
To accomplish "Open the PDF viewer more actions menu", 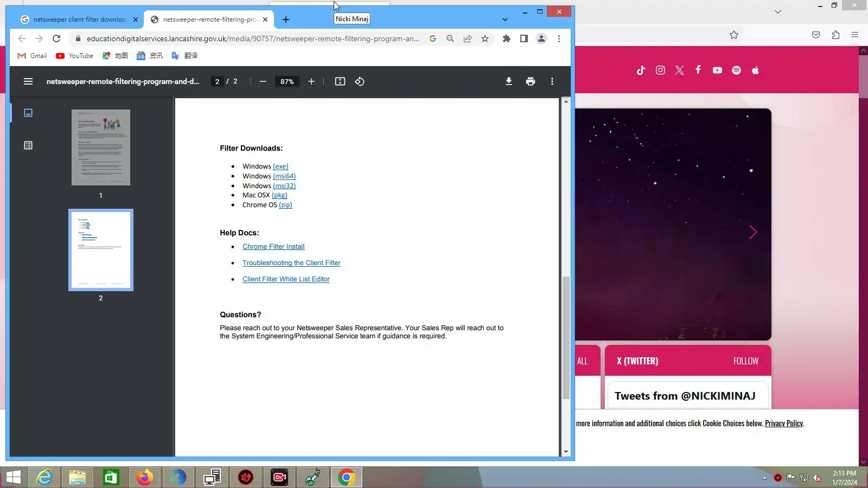I will [x=552, y=81].
